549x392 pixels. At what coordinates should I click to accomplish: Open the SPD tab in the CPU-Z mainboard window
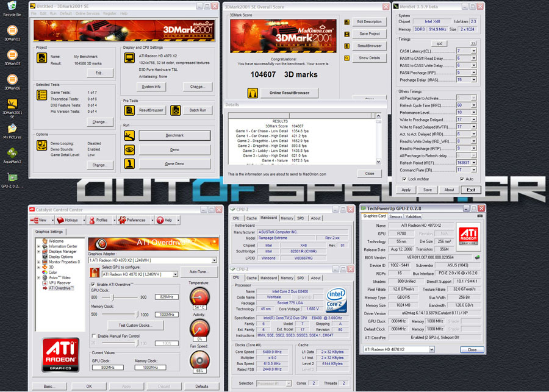pyautogui.click(x=301, y=218)
